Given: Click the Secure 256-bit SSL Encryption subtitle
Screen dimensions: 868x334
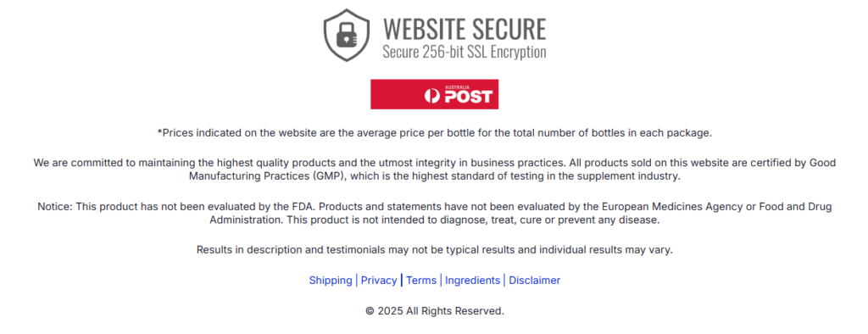Looking at the screenshot, I should click(x=465, y=52).
